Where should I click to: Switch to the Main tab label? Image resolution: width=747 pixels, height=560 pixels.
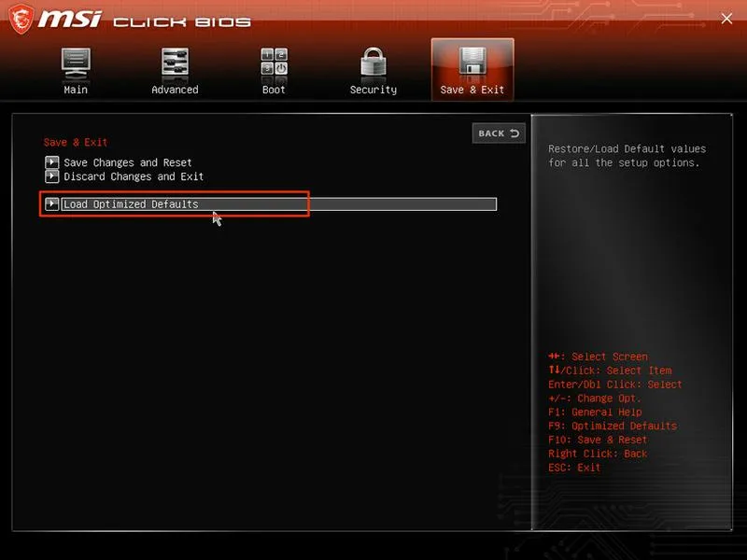[x=76, y=90]
